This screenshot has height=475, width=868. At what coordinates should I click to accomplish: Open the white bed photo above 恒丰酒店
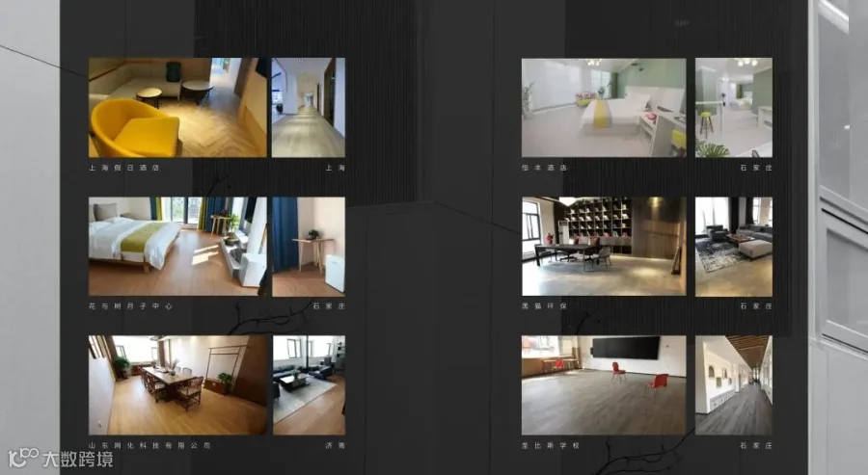point(604,107)
